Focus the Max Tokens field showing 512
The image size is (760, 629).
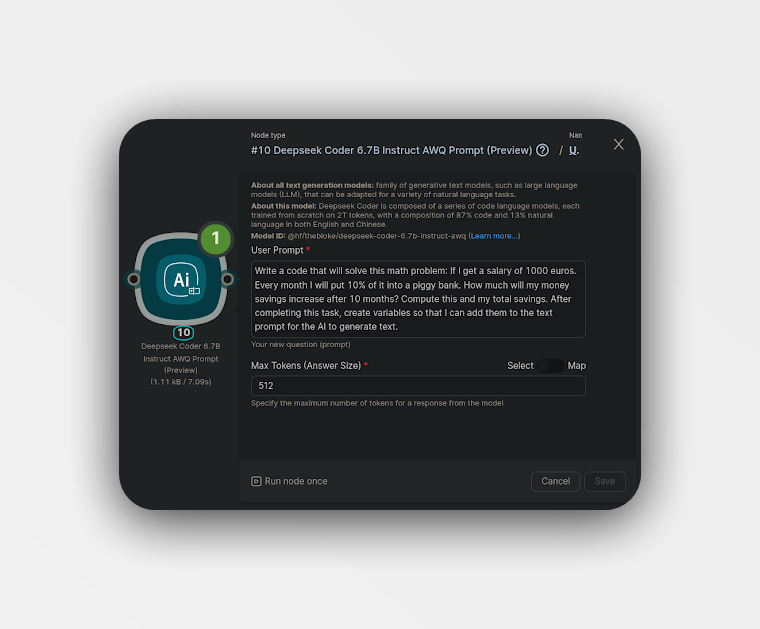point(418,386)
